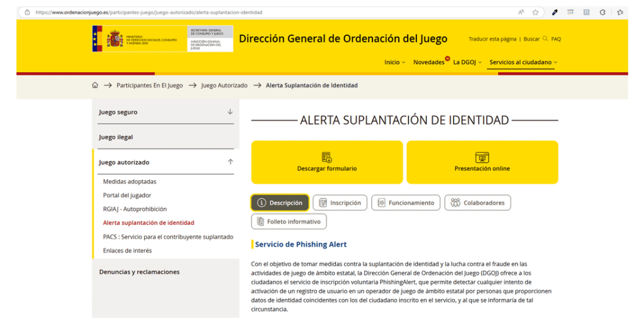Screen dimensions: 644x326
Task: Expand the Juego seguro sidebar section
Action: point(230,112)
